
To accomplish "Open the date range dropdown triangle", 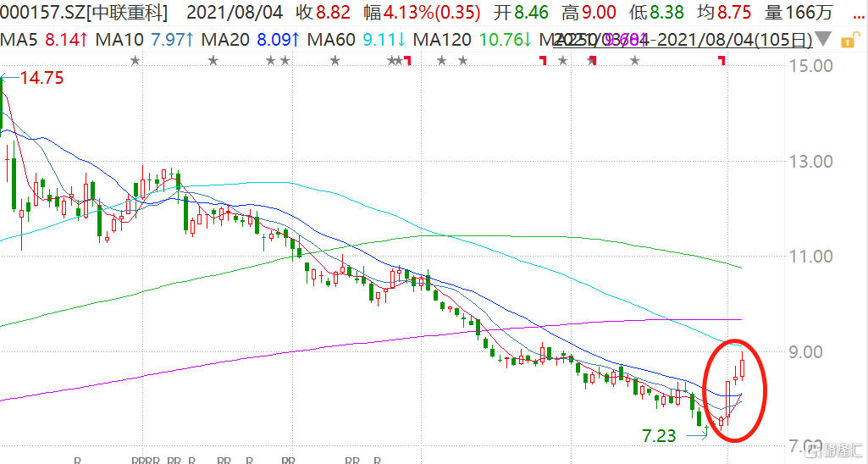I will [823, 39].
